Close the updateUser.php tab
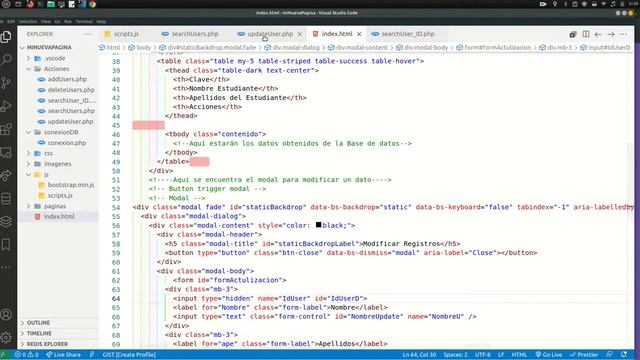640x360 pixels. pyautogui.click(x=300, y=34)
